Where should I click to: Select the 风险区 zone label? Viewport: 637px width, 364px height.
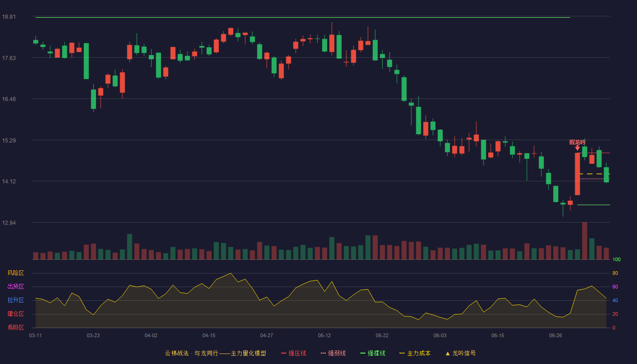tap(15, 273)
